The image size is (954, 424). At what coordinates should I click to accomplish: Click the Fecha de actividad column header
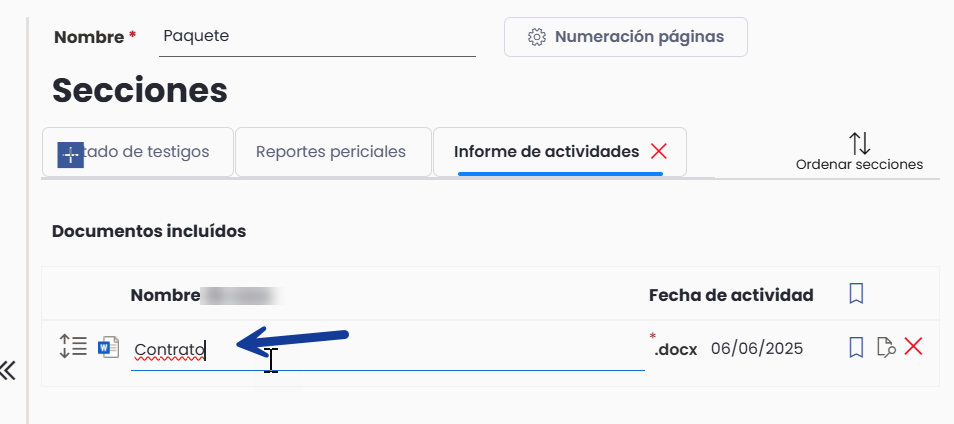[x=731, y=295]
